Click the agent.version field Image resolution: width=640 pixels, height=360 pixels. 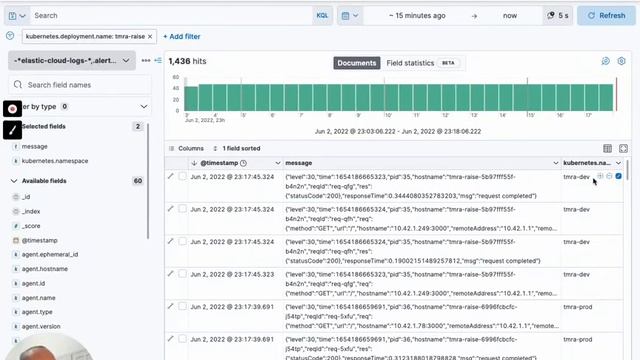coord(41,327)
